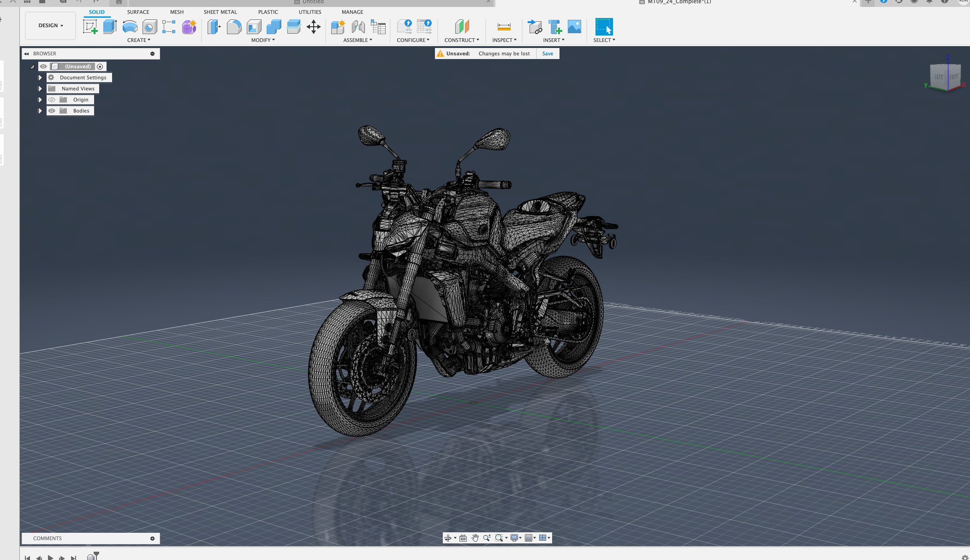The image size is (970, 560).
Task: Select the Create Sketch tool icon
Action: [90, 27]
